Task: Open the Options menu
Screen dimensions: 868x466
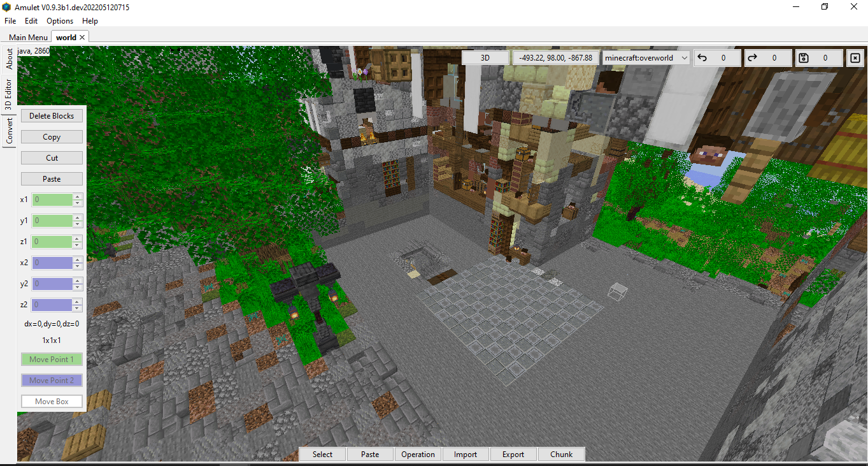Action: pyautogui.click(x=59, y=20)
